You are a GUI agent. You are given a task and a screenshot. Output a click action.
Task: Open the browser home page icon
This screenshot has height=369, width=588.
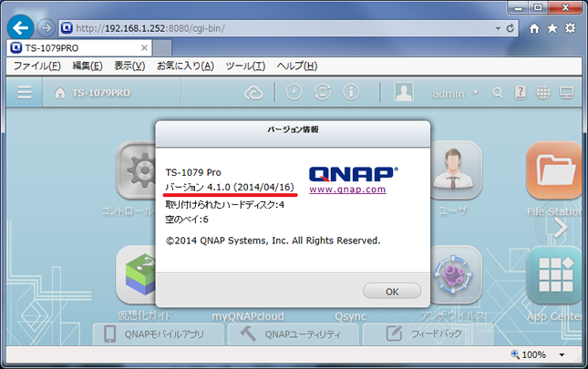[x=534, y=28]
